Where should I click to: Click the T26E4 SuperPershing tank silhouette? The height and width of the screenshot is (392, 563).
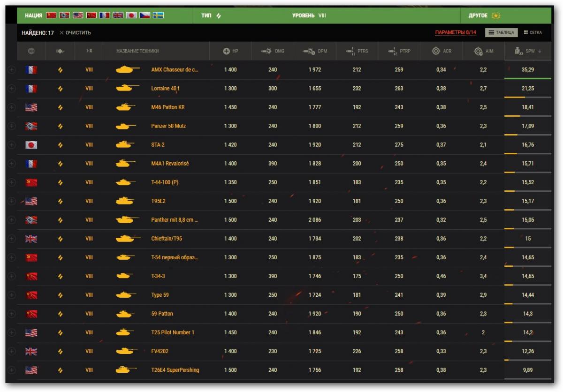pos(126,370)
